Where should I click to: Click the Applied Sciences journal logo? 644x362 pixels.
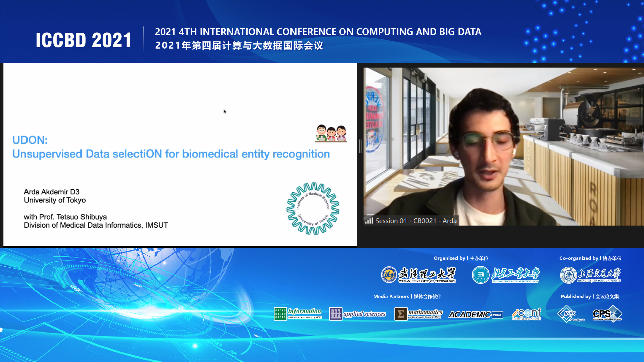pyautogui.click(x=358, y=314)
